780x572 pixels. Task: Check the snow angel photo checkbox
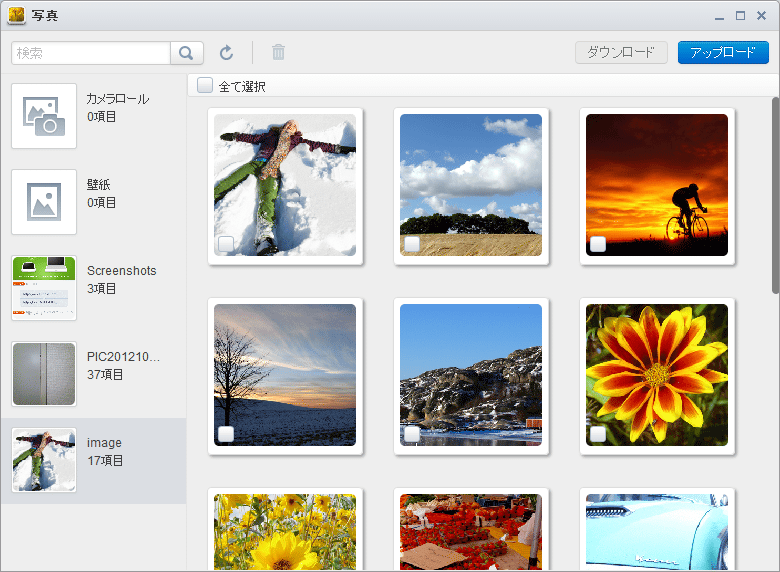226,244
